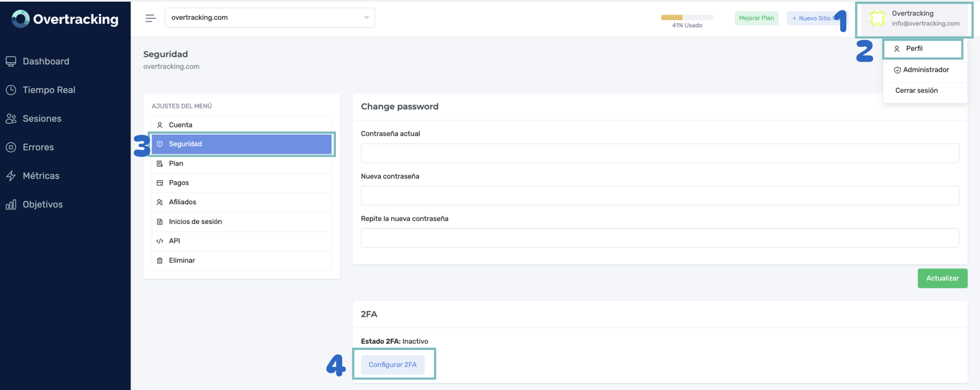Toggle the hamburger sidebar menu icon
Image resolution: width=980 pixels, height=390 pixels.
coord(151,18)
